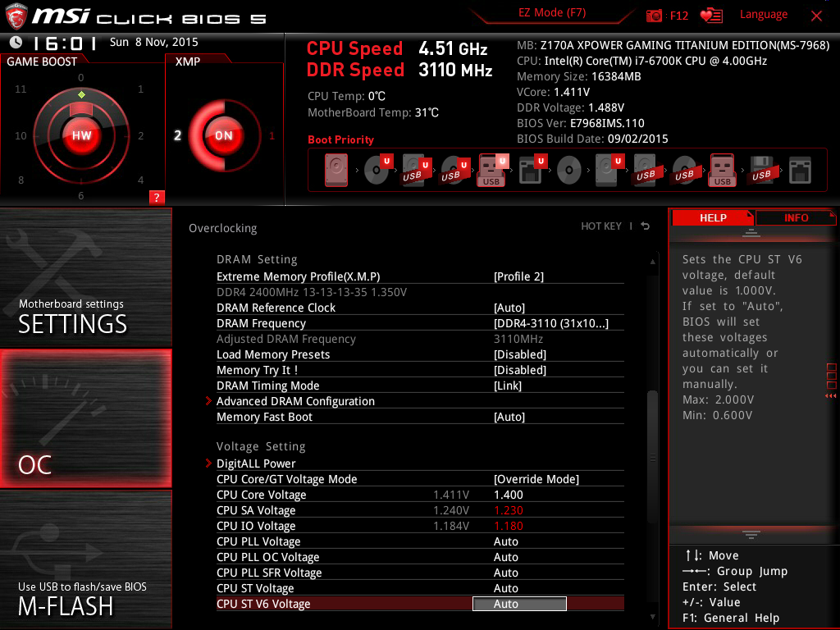Toggle the XMP ON button
840x630 pixels.
click(224, 135)
